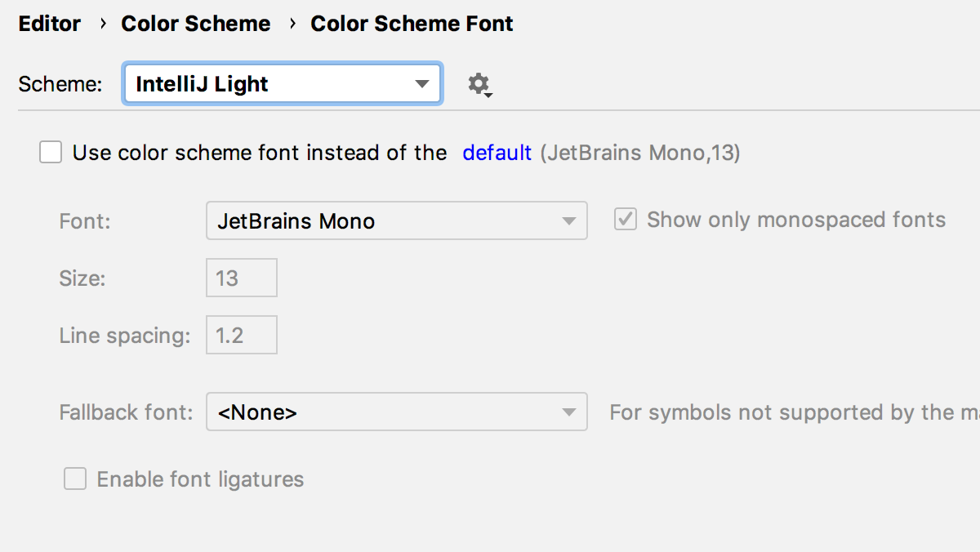Click the Fallback font: label
This screenshot has height=552, width=980.
tap(126, 412)
